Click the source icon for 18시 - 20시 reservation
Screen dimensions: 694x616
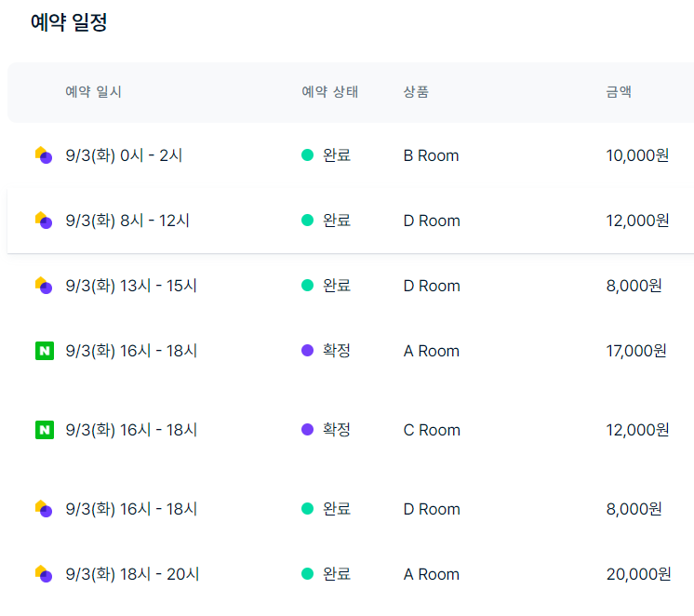44,574
